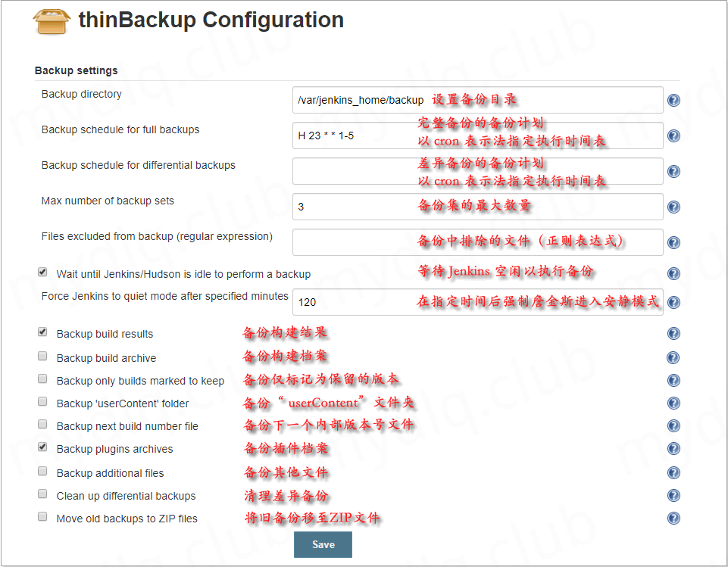Click help icon for Backup directory
This screenshot has width=728, height=567.
coord(673,100)
